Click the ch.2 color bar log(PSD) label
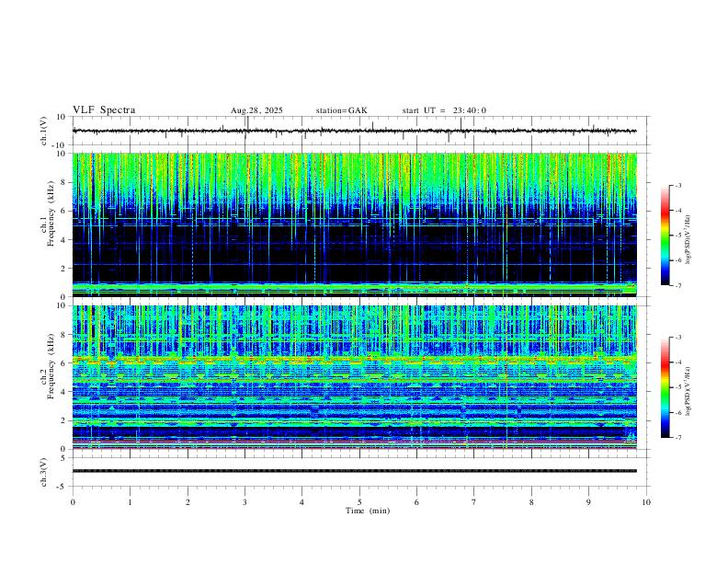This screenshot has width=728, height=563. [x=688, y=391]
